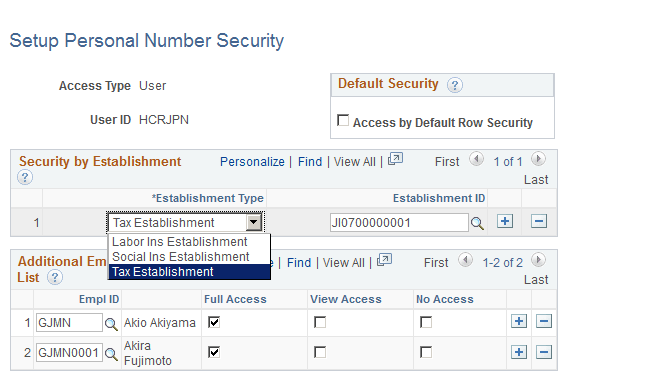
Task: Open Security by Establishment grid in new window
Action: tap(395, 159)
